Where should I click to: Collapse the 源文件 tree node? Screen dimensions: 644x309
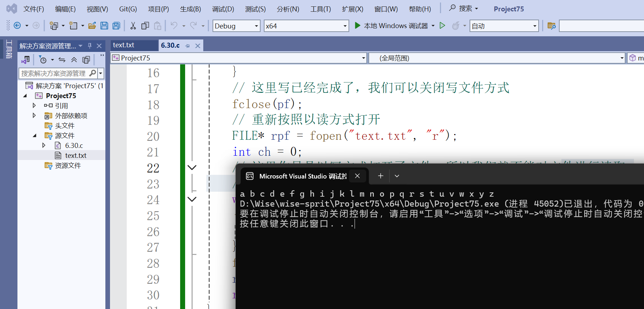35,135
